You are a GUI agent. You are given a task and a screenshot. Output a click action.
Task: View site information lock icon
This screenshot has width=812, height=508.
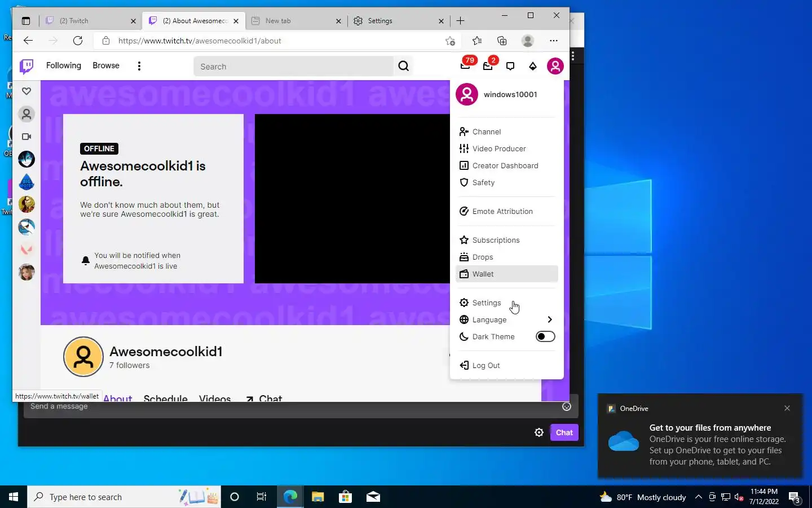tap(105, 41)
